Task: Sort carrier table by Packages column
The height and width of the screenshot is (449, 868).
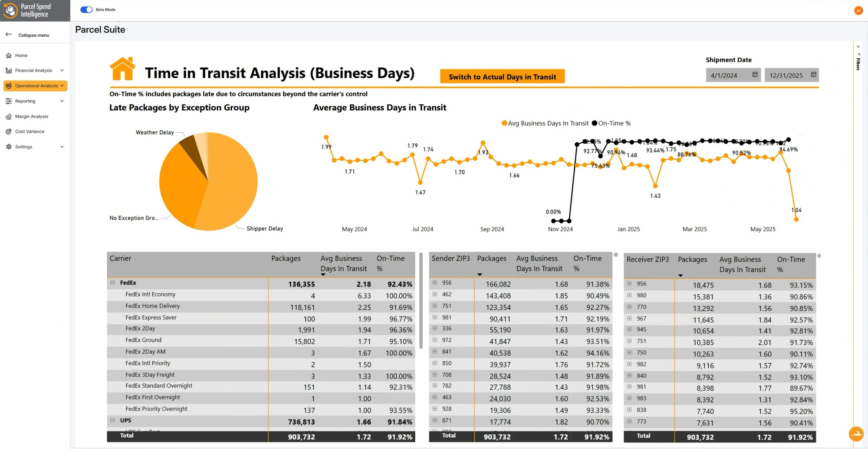Action: click(x=286, y=258)
